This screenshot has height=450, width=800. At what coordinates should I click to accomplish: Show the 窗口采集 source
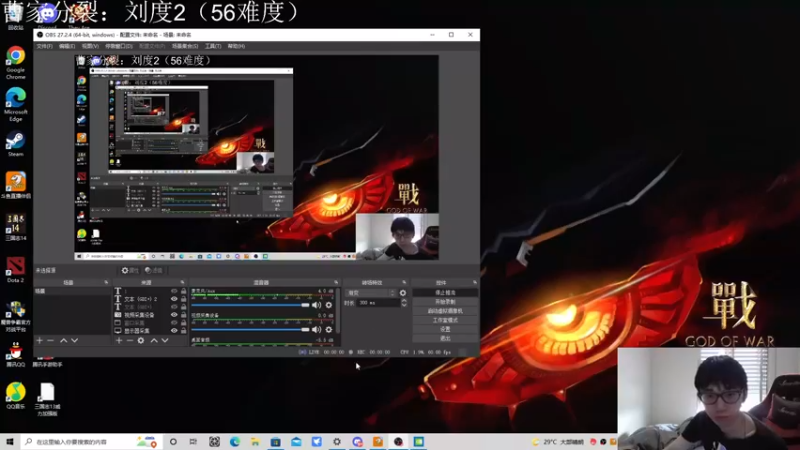click(x=174, y=323)
